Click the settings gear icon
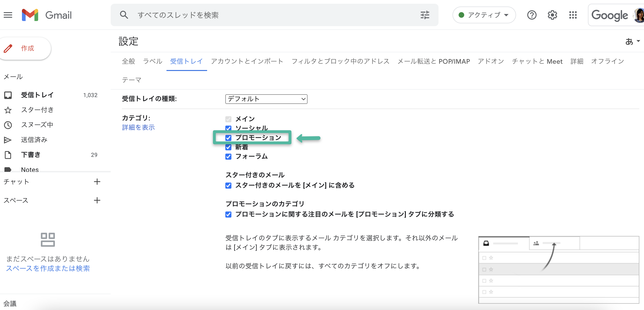This screenshot has height=310, width=644. tap(552, 15)
